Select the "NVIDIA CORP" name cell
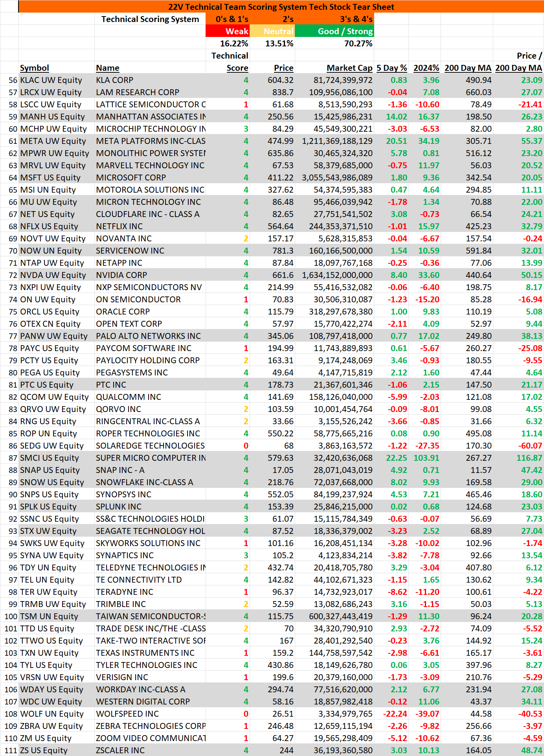The height and width of the screenshot is (756, 544). [150, 275]
